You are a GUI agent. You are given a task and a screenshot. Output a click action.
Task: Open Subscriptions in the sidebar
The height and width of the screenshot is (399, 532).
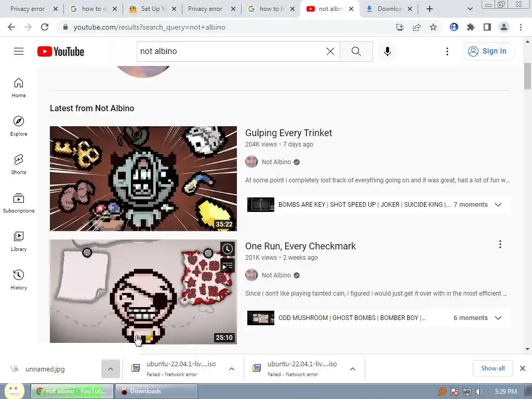click(19, 203)
